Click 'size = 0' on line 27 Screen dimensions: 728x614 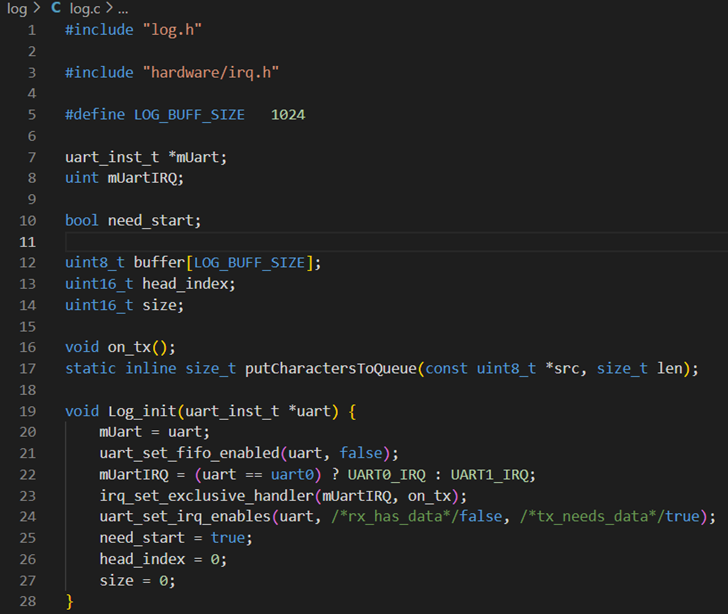[x=133, y=580]
